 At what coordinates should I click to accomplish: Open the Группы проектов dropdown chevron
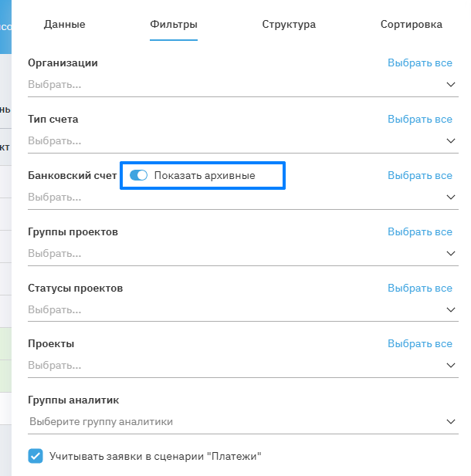[x=451, y=254]
